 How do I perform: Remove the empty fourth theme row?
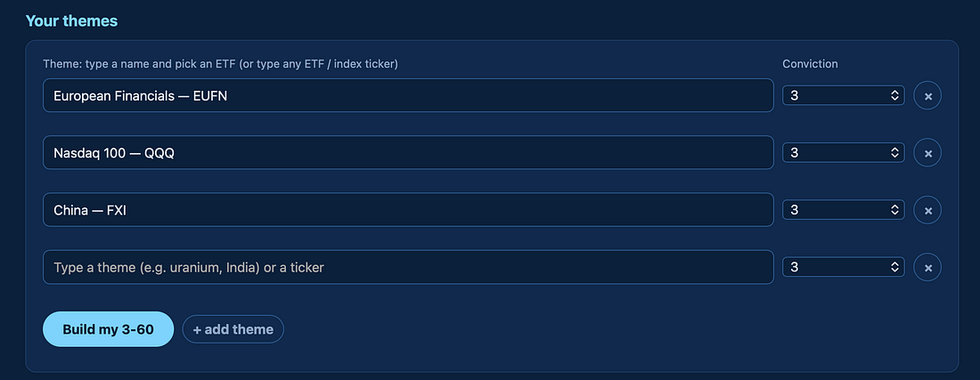pyautogui.click(x=927, y=268)
